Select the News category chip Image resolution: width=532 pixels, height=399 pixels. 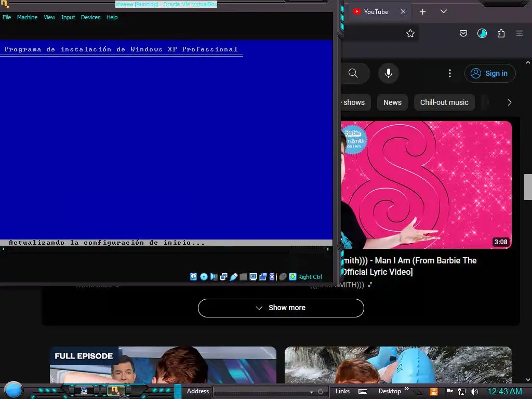tap(392, 102)
